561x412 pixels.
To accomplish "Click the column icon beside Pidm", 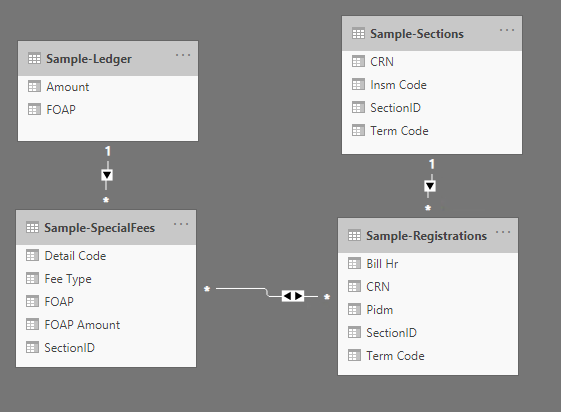I will coord(354,309).
